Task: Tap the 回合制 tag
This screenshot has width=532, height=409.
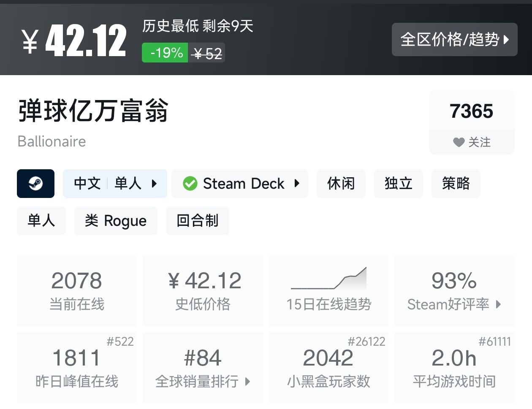Action: 197,221
